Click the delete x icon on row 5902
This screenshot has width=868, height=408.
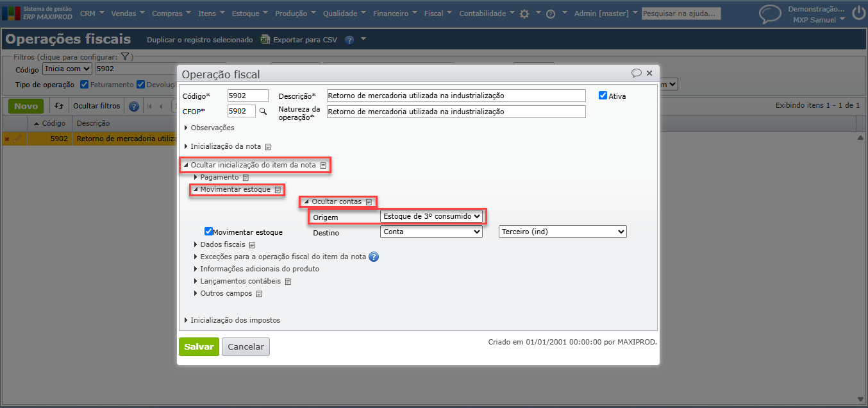7,139
